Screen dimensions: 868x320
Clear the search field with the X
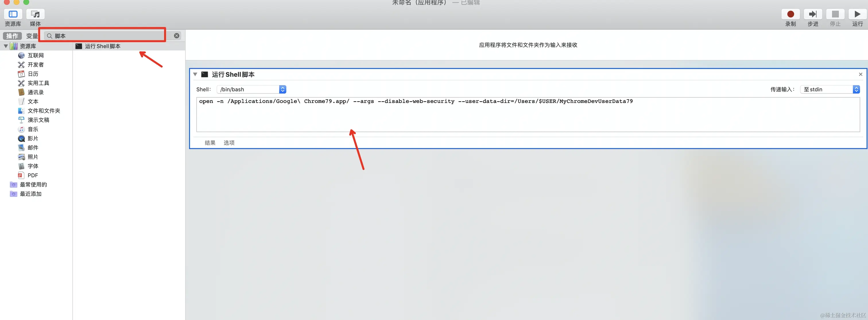(x=177, y=36)
